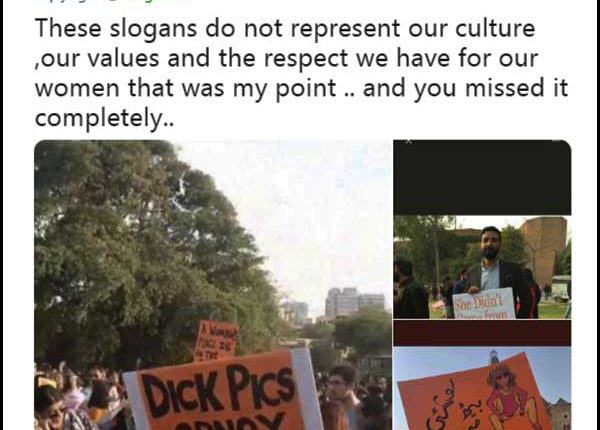Open the black image at top right

(x=482, y=177)
